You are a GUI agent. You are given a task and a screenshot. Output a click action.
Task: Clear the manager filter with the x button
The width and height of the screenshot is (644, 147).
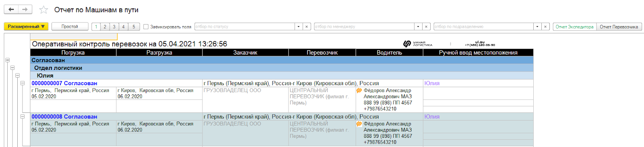click(x=426, y=27)
